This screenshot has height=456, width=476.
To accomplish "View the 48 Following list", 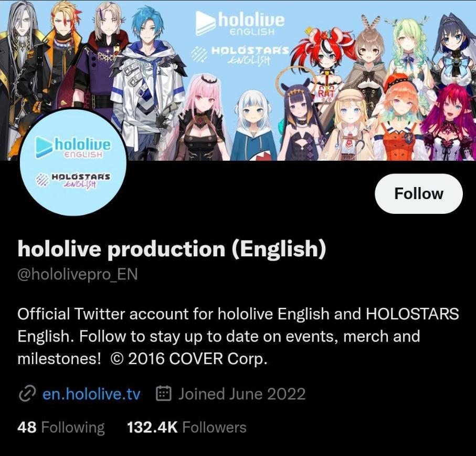I will pyautogui.click(x=61, y=427).
